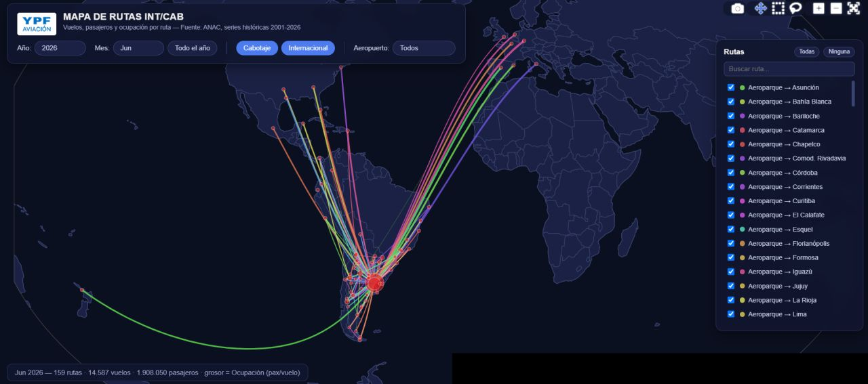Hide the Aeroparque → Córdoba route via checkbox

(x=731, y=172)
